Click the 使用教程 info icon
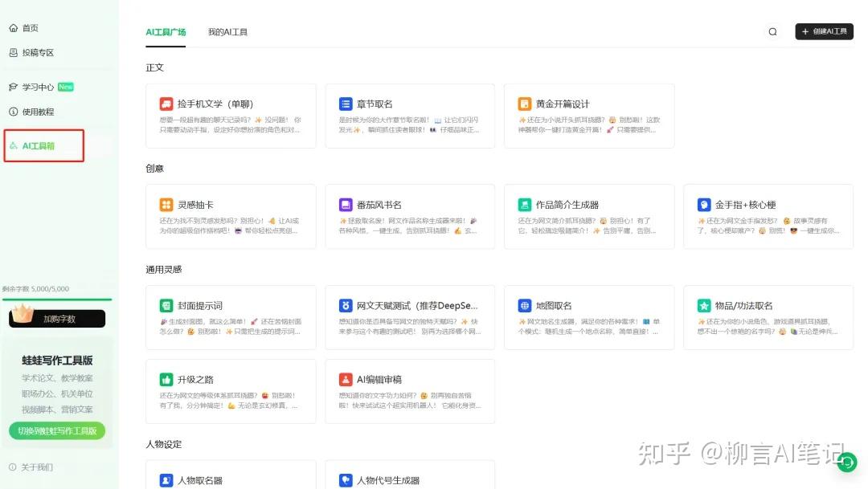This screenshot has width=868, height=489. point(14,112)
